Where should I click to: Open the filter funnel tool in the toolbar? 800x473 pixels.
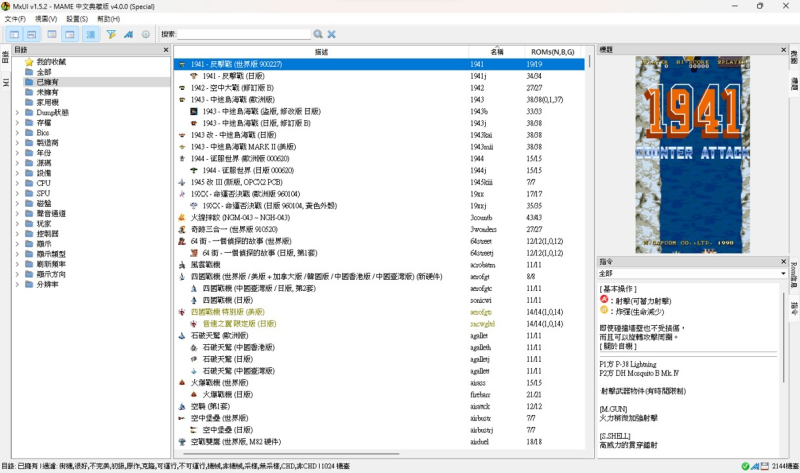point(111,34)
